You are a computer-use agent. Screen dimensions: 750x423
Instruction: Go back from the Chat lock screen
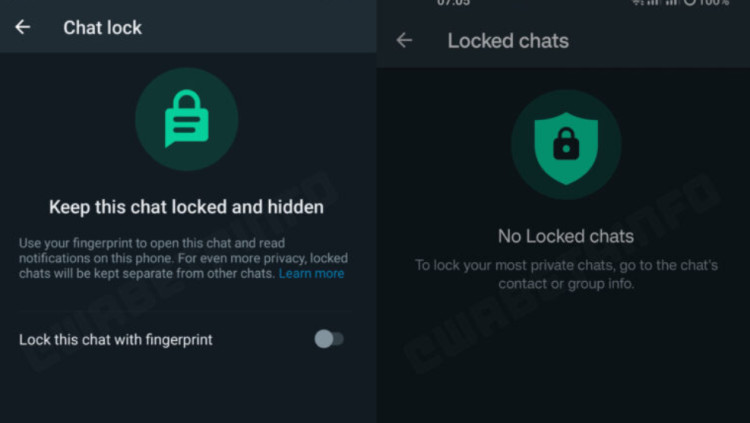[23, 27]
